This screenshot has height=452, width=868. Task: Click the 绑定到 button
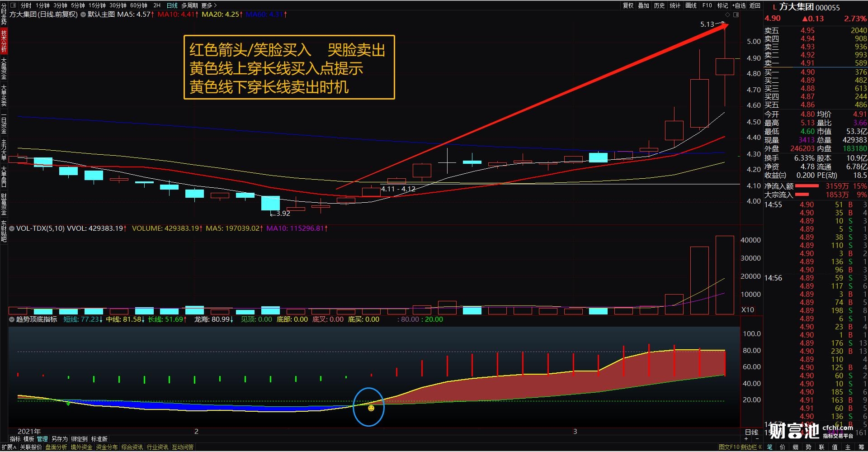click(79, 439)
